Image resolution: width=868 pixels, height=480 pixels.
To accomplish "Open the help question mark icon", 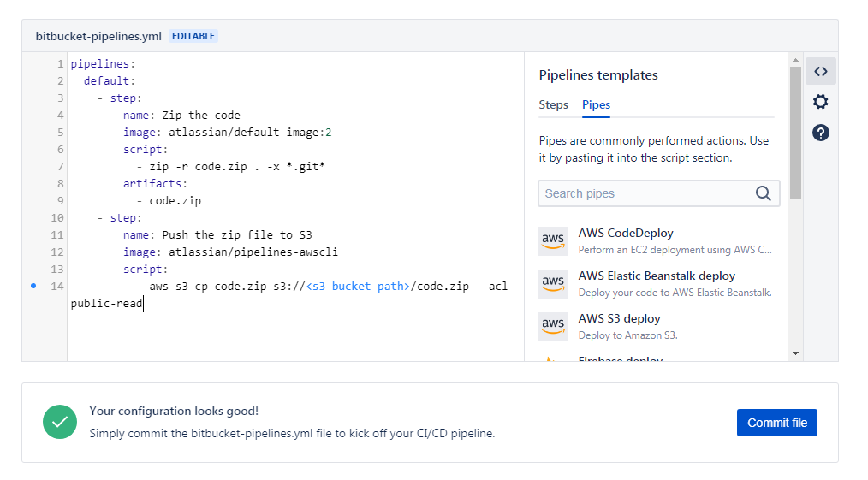I will (x=820, y=133).
